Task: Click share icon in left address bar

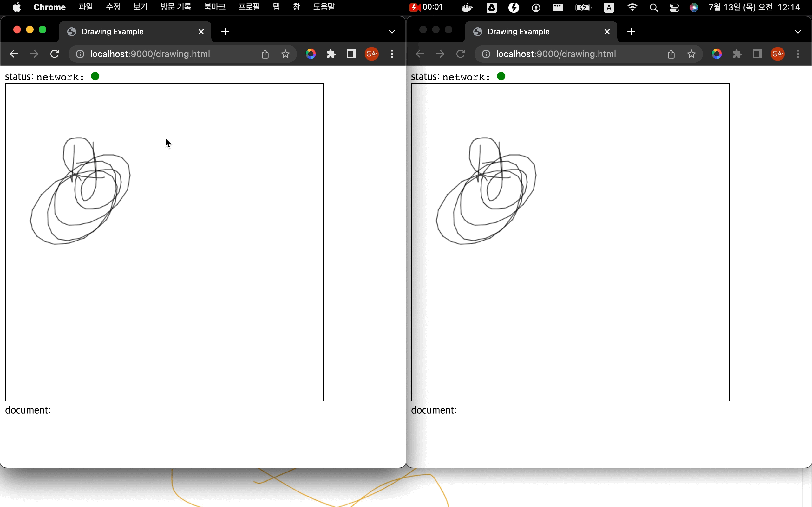Action: click(x=265, y=54)
